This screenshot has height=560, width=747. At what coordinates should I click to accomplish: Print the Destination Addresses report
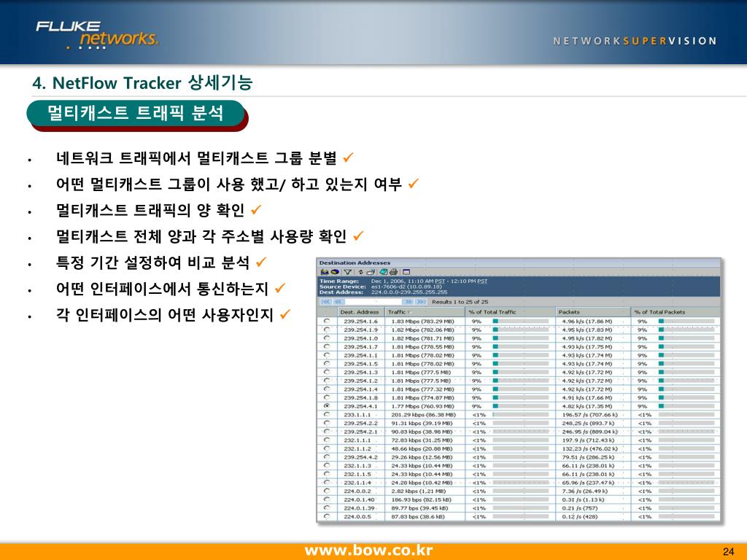[x=393, y=272]
